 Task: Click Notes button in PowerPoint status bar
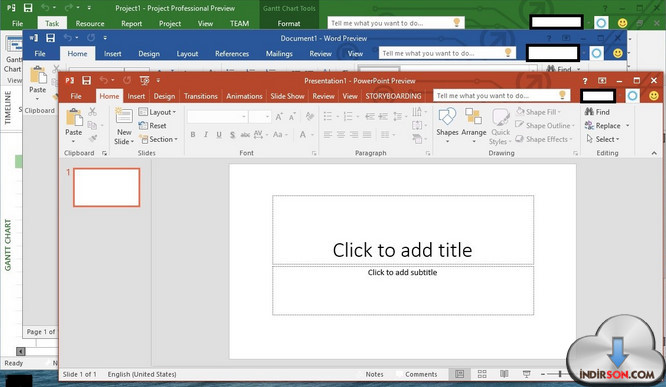click(x=374, y=374)
